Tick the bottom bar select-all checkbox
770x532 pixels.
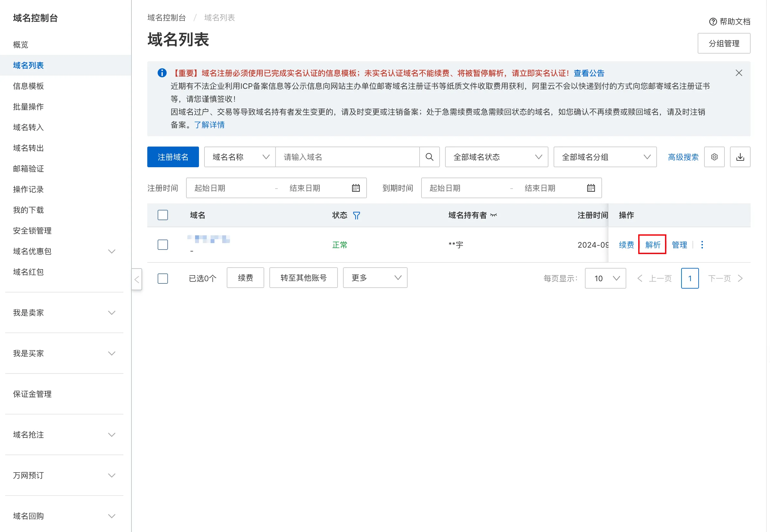tap(163, 278)
